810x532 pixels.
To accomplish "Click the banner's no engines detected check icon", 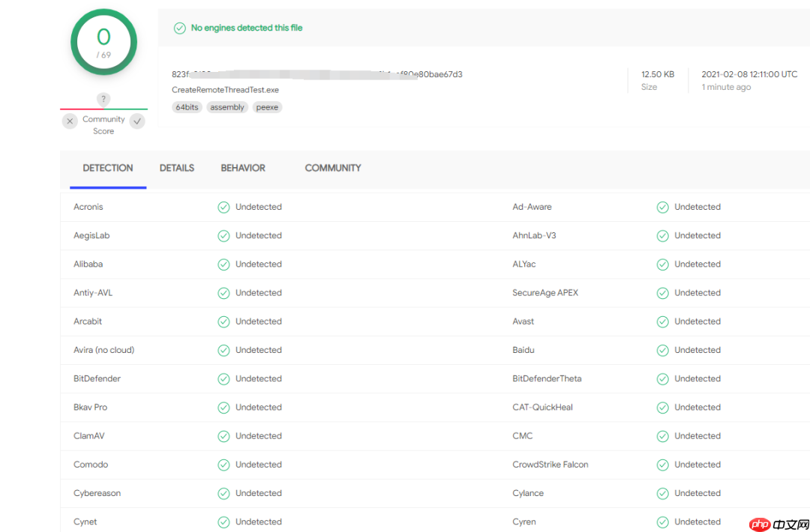I will coord(180,28).
